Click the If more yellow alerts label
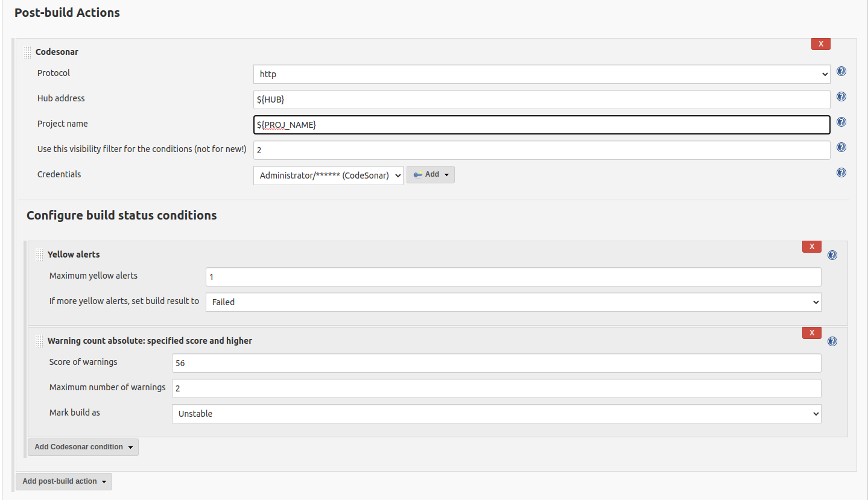 click(124, 300)
